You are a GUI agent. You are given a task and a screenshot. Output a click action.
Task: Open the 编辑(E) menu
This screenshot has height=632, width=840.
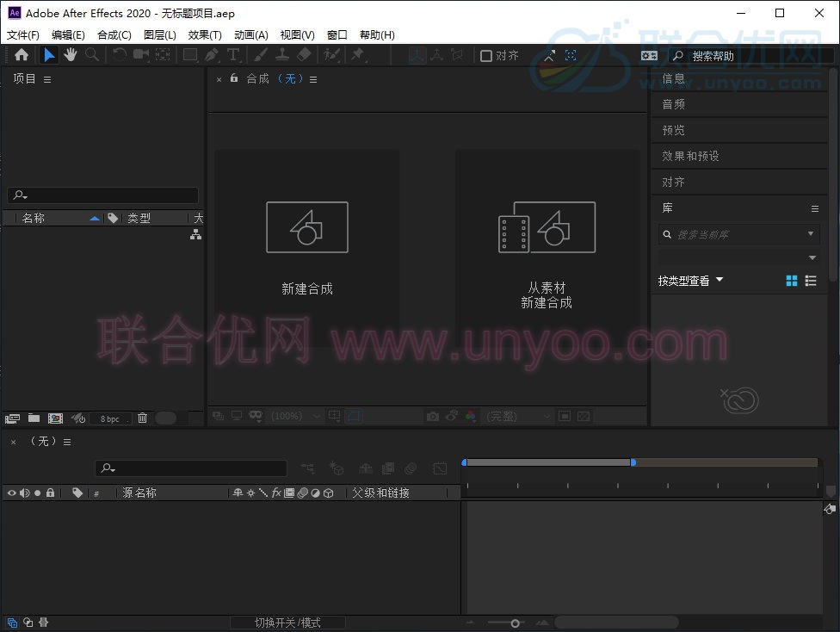tap(68, 34)
